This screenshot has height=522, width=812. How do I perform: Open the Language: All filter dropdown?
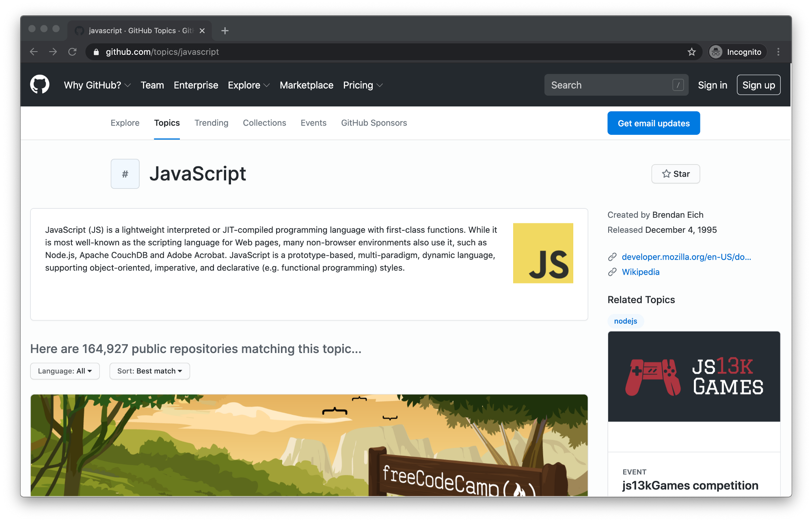point(65,371)
